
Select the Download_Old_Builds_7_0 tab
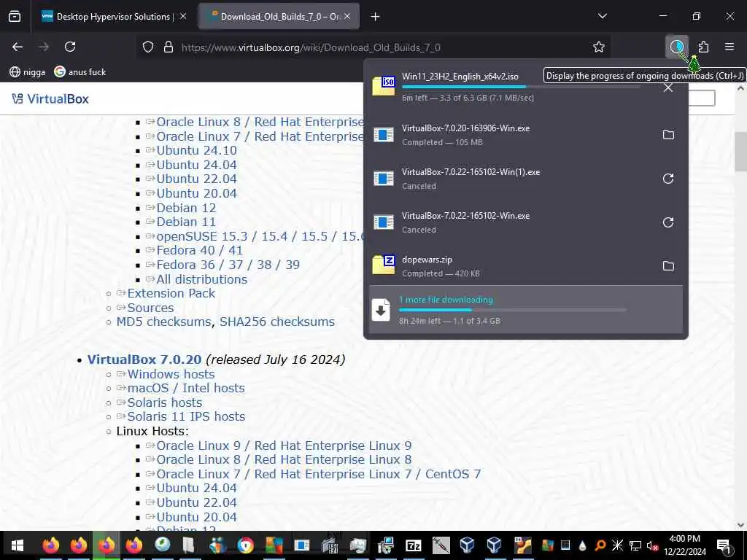(279, 17)
